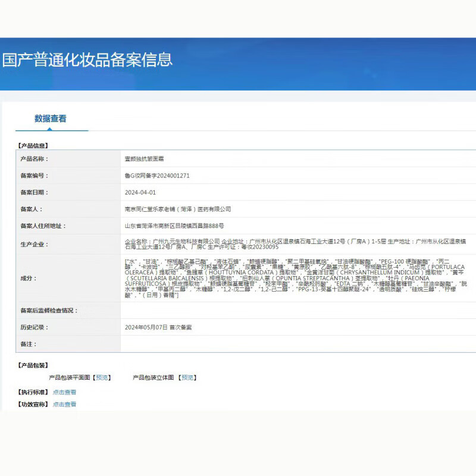The width and height of the screenshot is (476, 476).
Task: Open 预览 for 产品包装立体图
Action: click(187, 377)
